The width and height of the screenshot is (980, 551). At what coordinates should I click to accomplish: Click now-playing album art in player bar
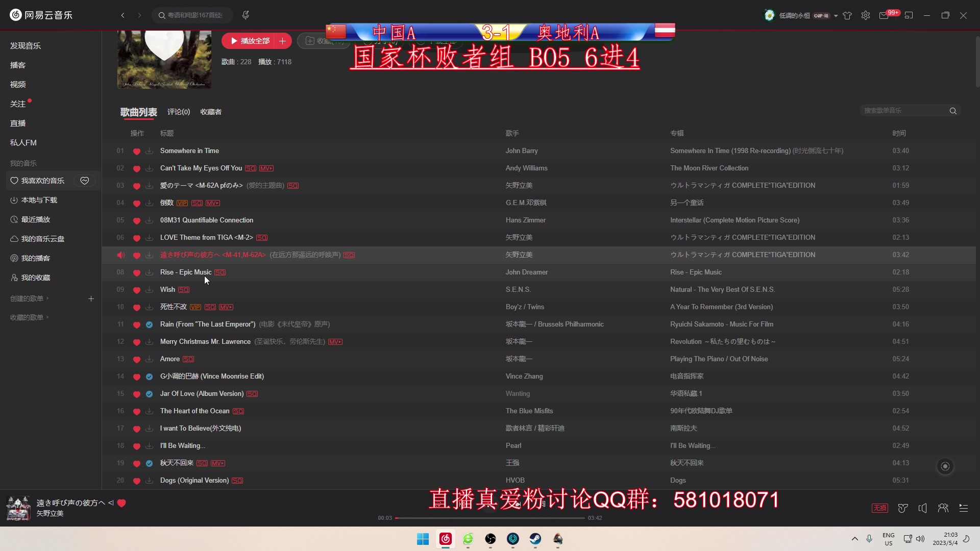18,508
